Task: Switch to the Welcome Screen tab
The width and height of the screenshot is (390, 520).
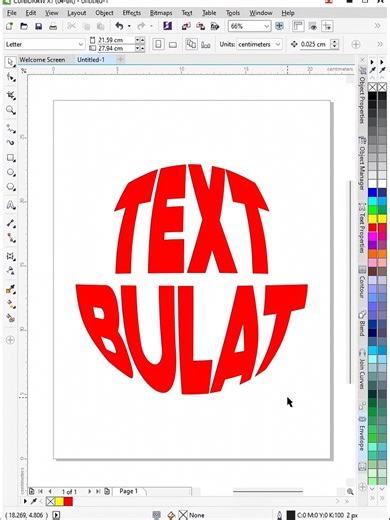Action: coord(42,60)
